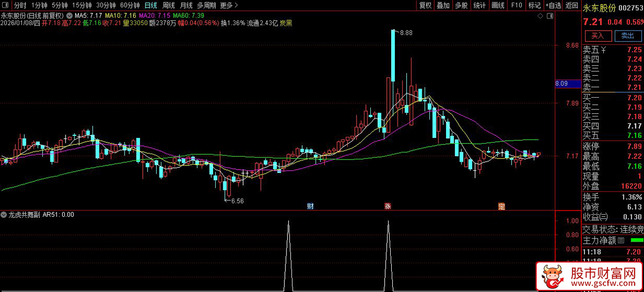
Task: Select the 日线 daily tab
Action: point(151,5)
